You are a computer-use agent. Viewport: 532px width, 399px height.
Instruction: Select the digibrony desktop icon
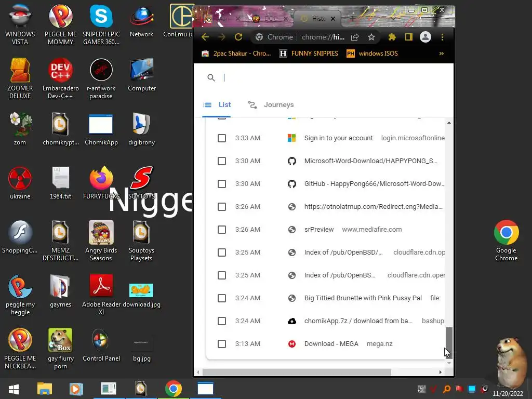(141, 129)
